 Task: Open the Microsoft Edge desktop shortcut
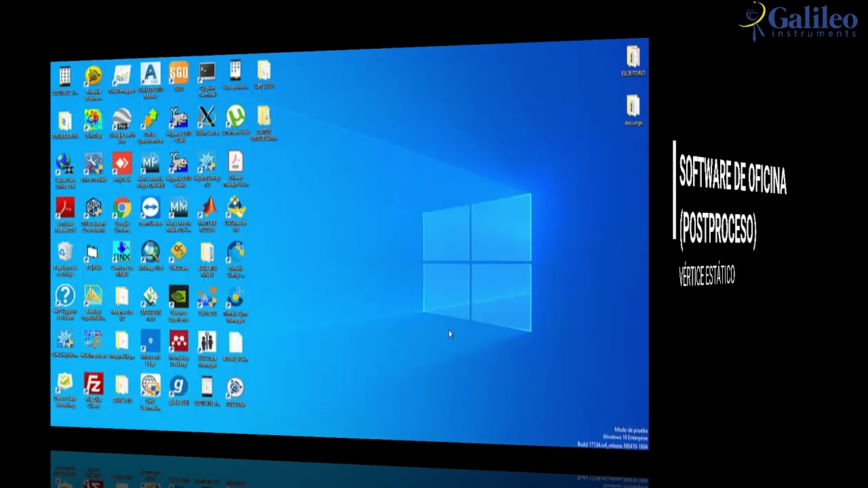pyautogui.click(x=151, y=348)
